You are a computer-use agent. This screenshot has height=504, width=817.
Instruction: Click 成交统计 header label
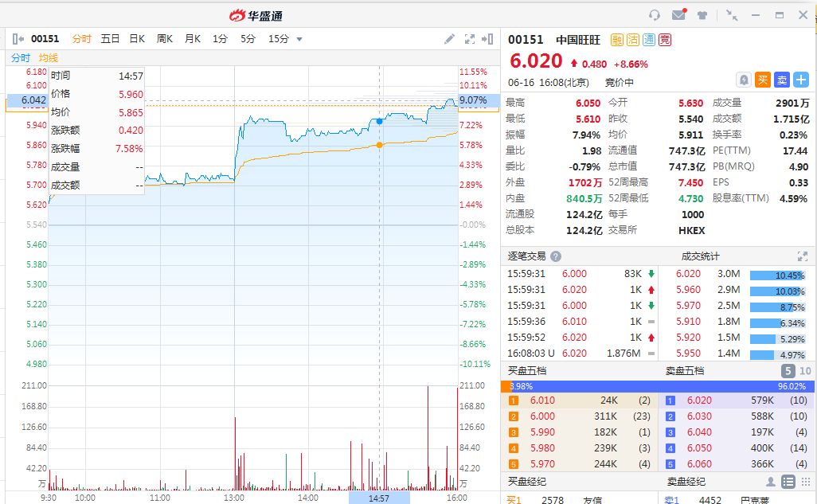click(700, 256)
